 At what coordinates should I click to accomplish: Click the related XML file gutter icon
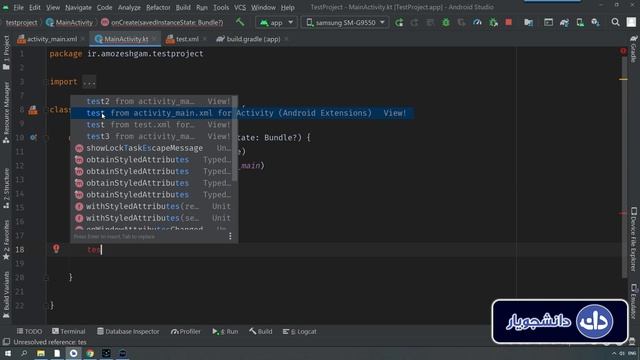(x=33, y=110)
